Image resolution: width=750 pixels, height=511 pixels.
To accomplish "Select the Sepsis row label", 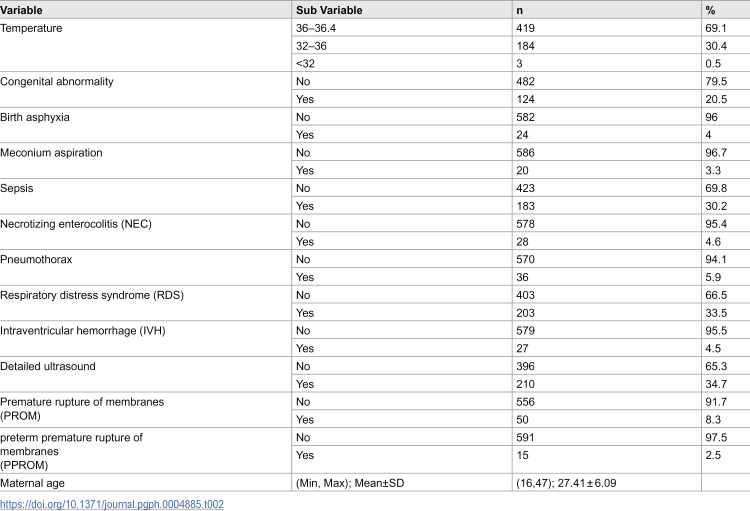I will point(17,188).
